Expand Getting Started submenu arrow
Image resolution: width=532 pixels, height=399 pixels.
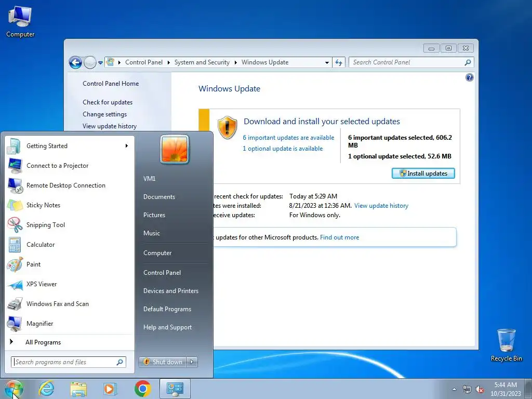pos(127,146)
